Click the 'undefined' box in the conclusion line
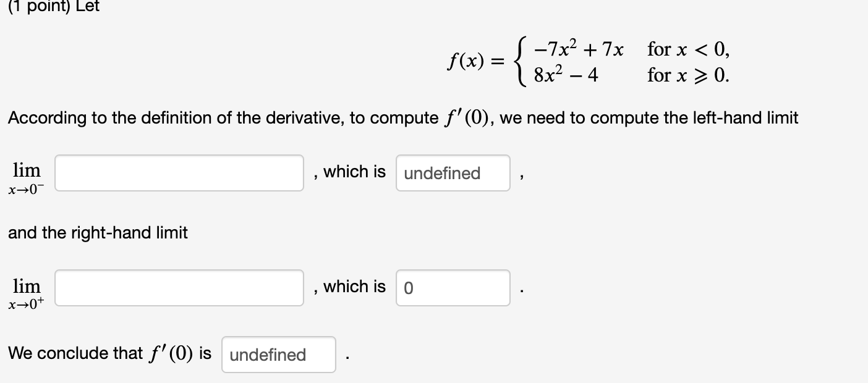Viewport: 868px width, 383px height. (278, 355)
